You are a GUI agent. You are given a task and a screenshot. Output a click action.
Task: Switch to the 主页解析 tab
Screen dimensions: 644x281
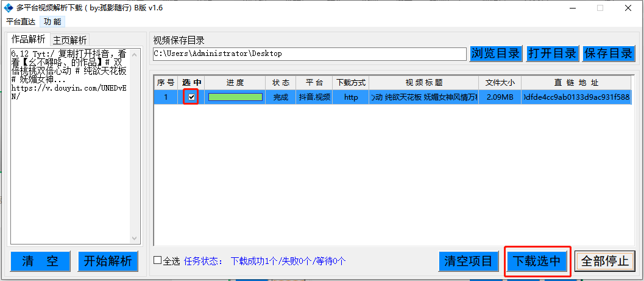(70, 40)
